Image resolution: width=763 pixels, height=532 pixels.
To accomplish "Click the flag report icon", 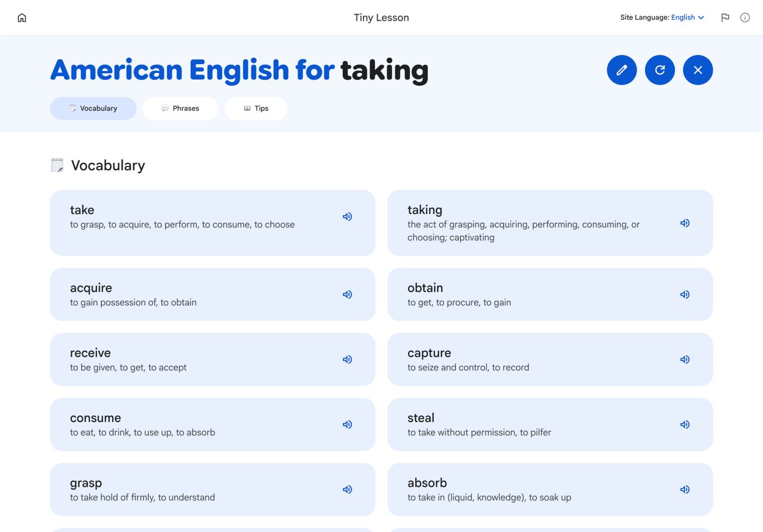I will click(725, 17).
